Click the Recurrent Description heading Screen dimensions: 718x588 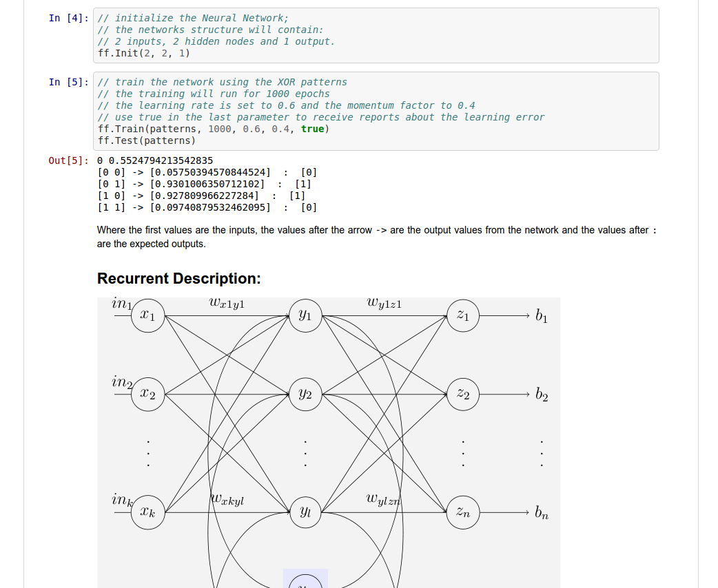(179, 279)
